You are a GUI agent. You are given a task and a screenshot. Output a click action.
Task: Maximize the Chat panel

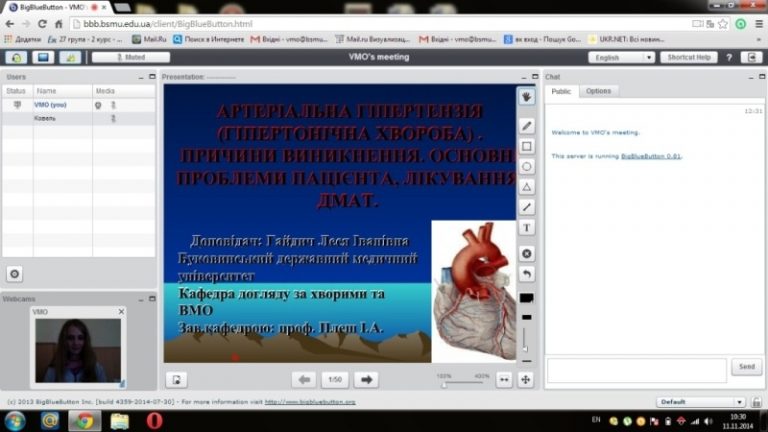762,77
